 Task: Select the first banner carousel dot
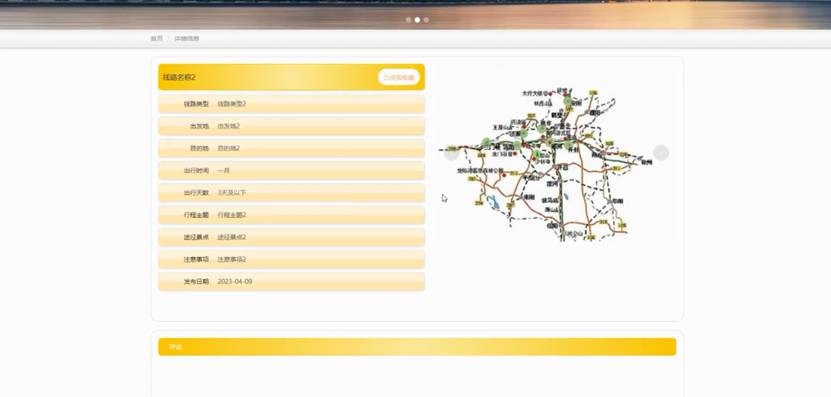pos(408,20)
